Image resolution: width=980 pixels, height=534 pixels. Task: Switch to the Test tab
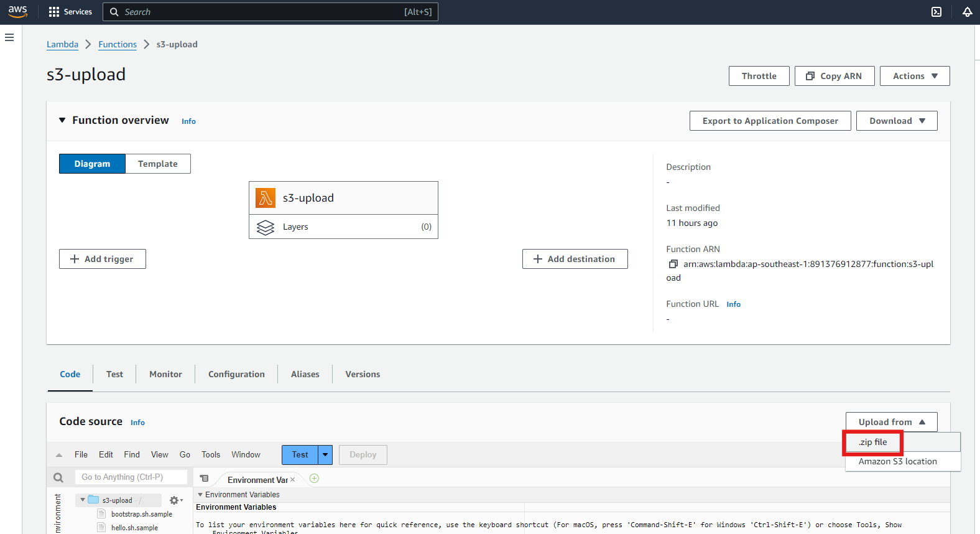click(114, 374)
